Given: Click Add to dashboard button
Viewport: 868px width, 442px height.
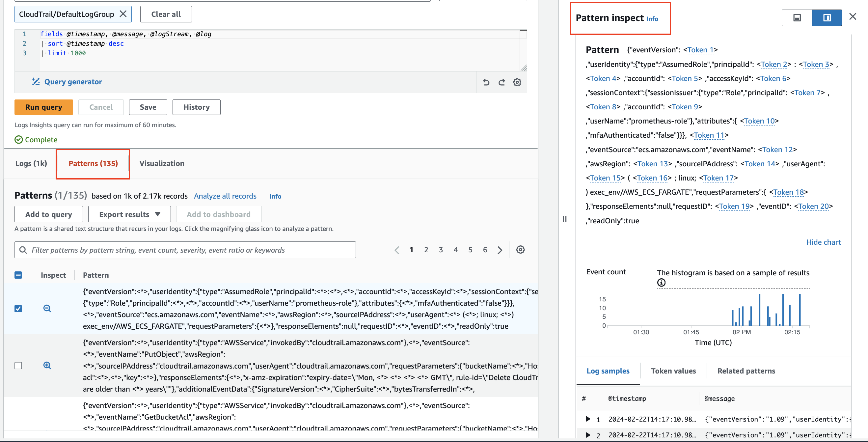Looking at the screenshot, I should [x=219, y=214].
